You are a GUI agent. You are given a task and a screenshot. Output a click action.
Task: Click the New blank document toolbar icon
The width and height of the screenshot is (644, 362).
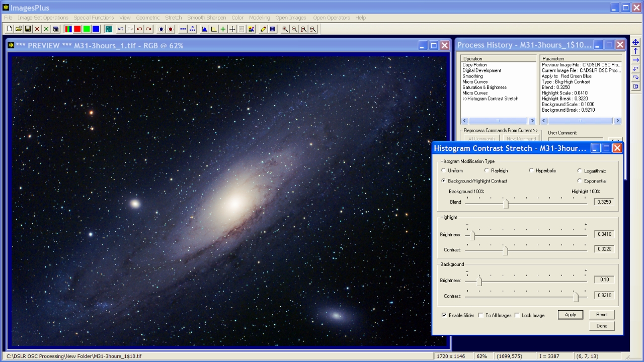pos(9,29)
